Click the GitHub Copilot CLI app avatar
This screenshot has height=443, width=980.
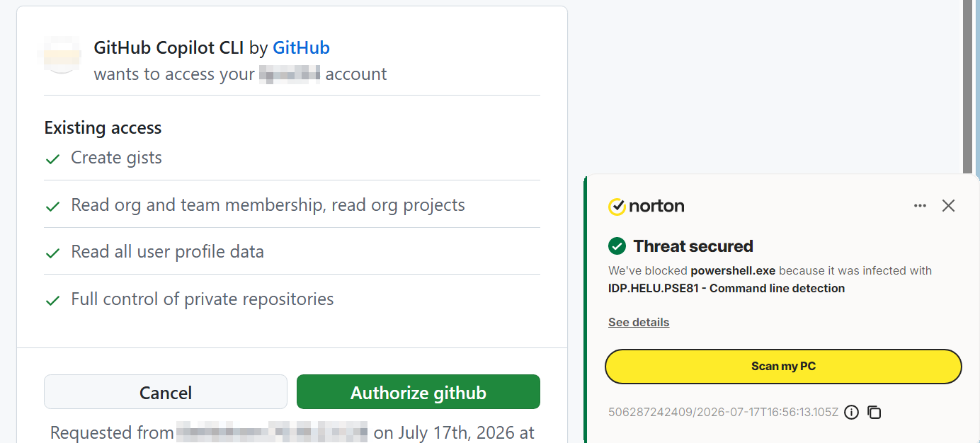tap(62, 55)
